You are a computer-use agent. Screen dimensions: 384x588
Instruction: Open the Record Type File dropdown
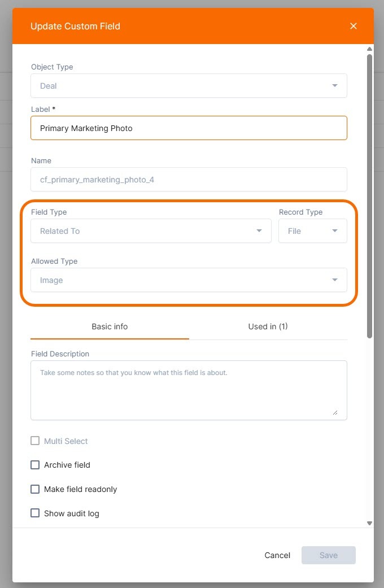pos(312,231)
